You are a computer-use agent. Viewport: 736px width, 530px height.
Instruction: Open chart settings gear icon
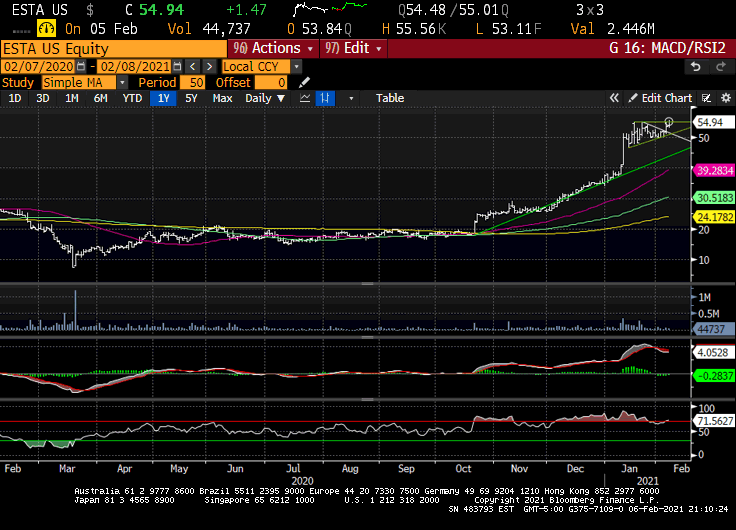726,98
